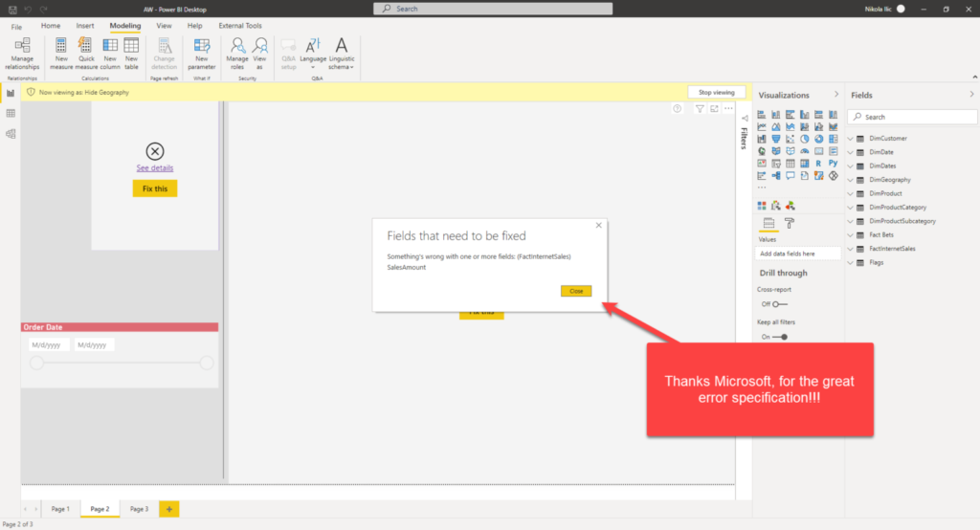
Task: Select the Decomposition tree visual icon
Action: point(775,176)
